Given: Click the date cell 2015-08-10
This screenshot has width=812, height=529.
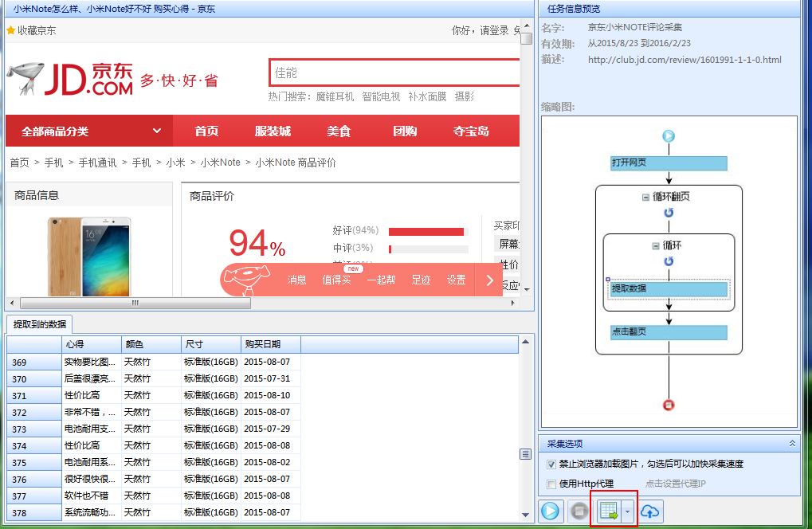Looking at the screenshot, I should 271,395.
